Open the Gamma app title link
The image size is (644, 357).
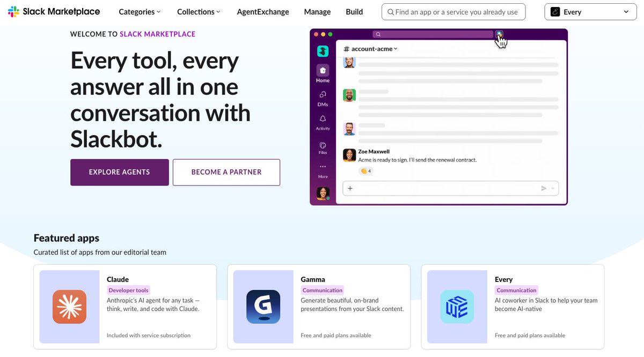click(313, 279)
